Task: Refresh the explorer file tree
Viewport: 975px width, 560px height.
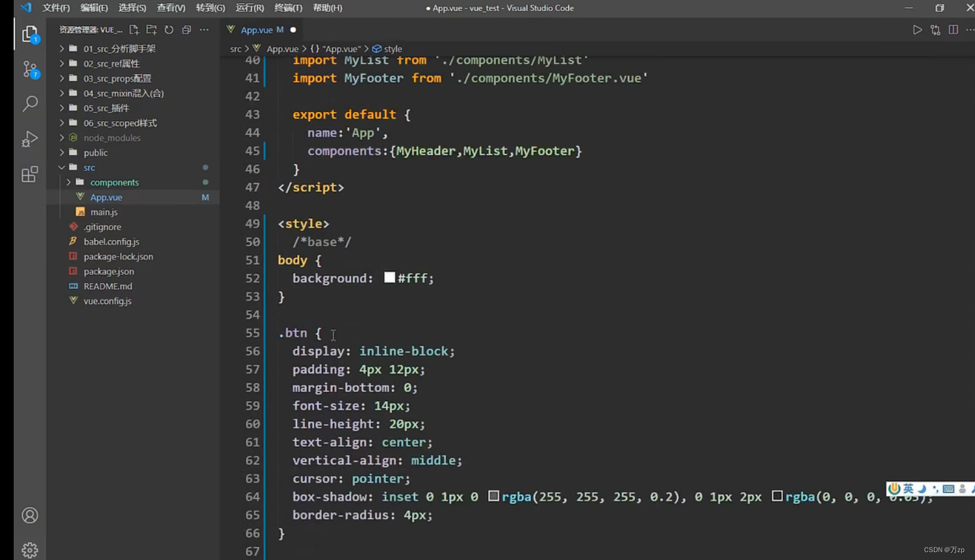Action: [169, 30]
